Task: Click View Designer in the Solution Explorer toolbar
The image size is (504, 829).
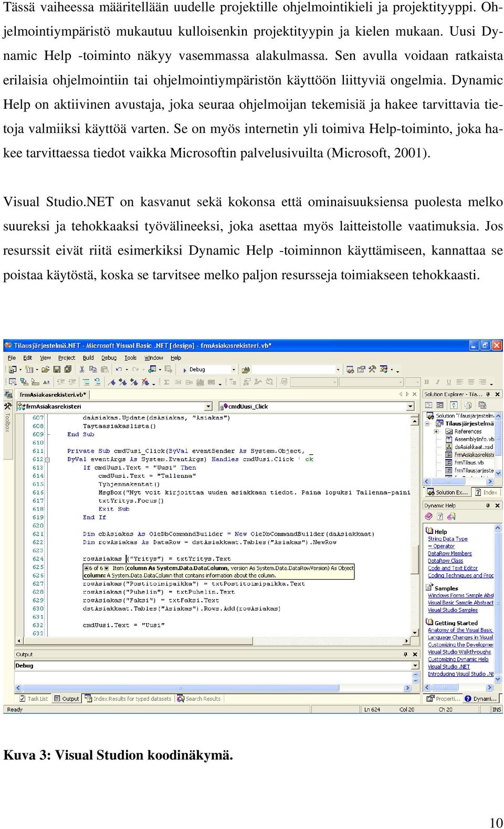Action: 440,405
